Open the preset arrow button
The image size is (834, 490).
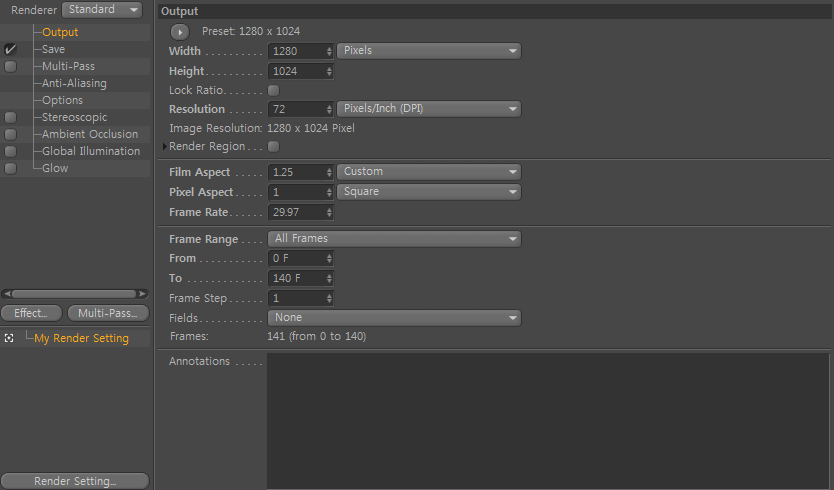(x=180, y=32)
